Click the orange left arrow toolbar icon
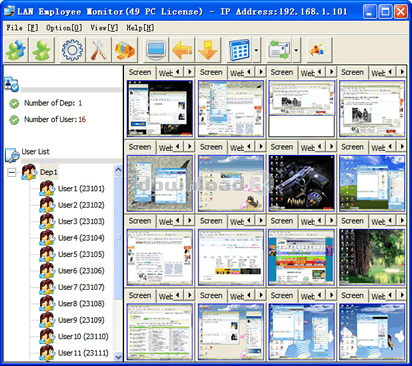This screenshot has width=412, height=366. coord(182,50)
